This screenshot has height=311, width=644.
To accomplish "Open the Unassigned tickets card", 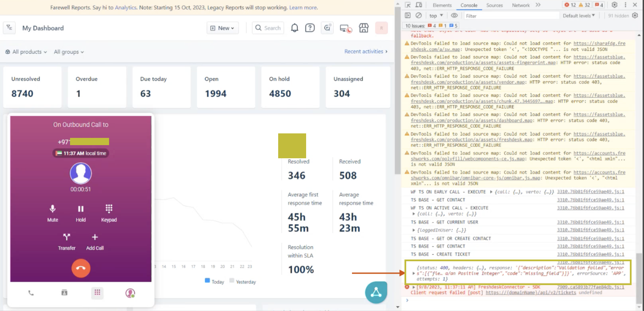I will (358, 87).
